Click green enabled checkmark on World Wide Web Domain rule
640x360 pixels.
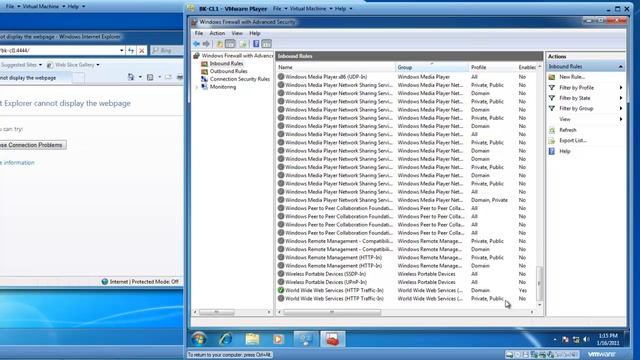(281, 290)
